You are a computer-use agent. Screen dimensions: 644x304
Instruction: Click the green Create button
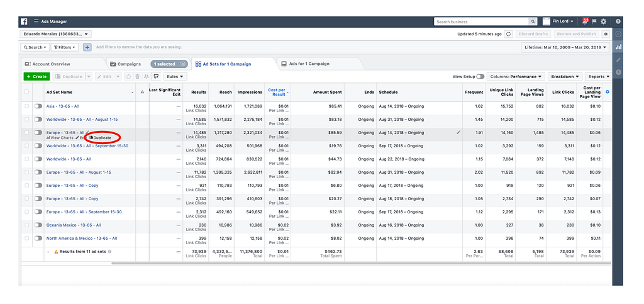click(x=36, y=76)
